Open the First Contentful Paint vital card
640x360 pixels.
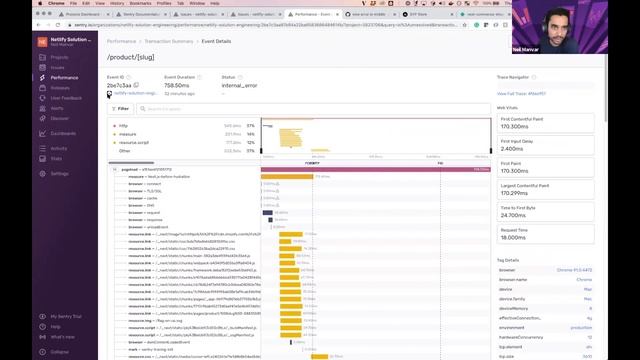pos(546,123)
